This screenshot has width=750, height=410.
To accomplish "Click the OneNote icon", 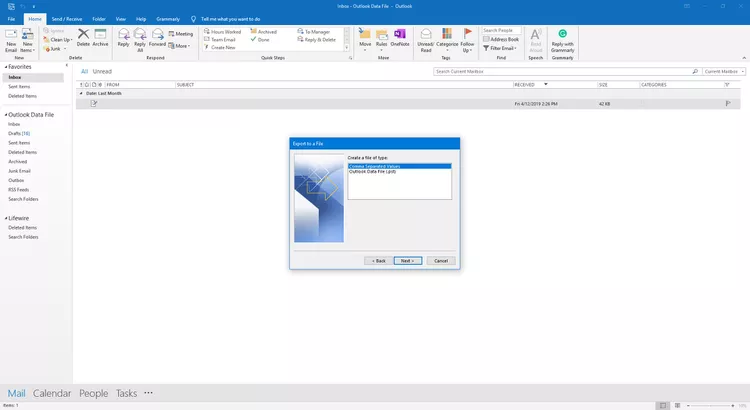I will pos(400,34).
